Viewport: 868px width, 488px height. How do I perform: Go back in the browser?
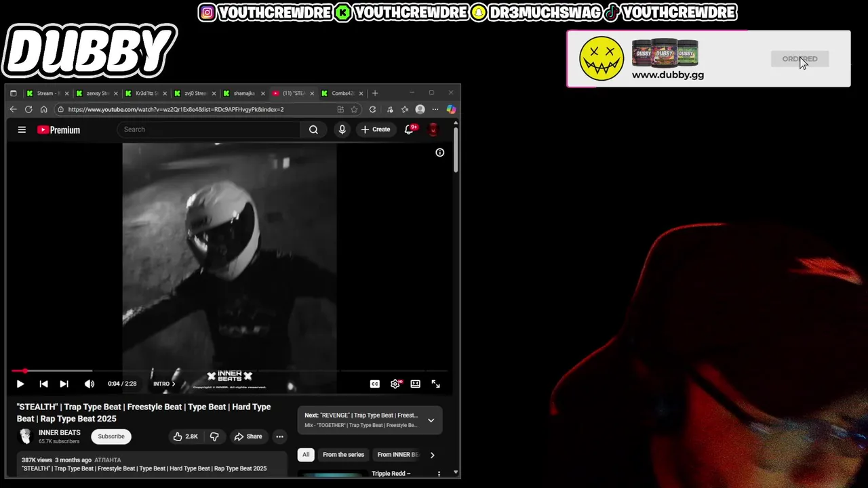coord(13,109)
